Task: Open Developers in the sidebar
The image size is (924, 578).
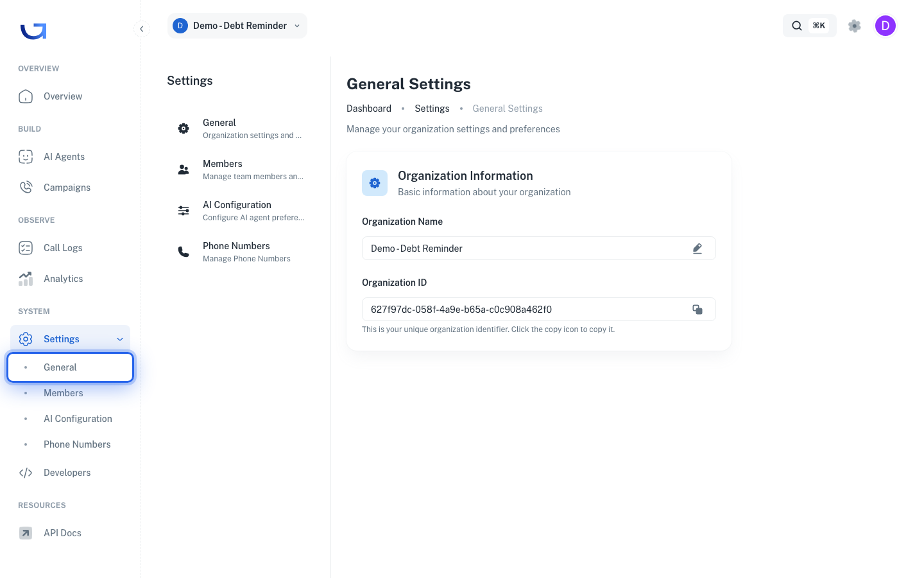Action: [70, 473]
